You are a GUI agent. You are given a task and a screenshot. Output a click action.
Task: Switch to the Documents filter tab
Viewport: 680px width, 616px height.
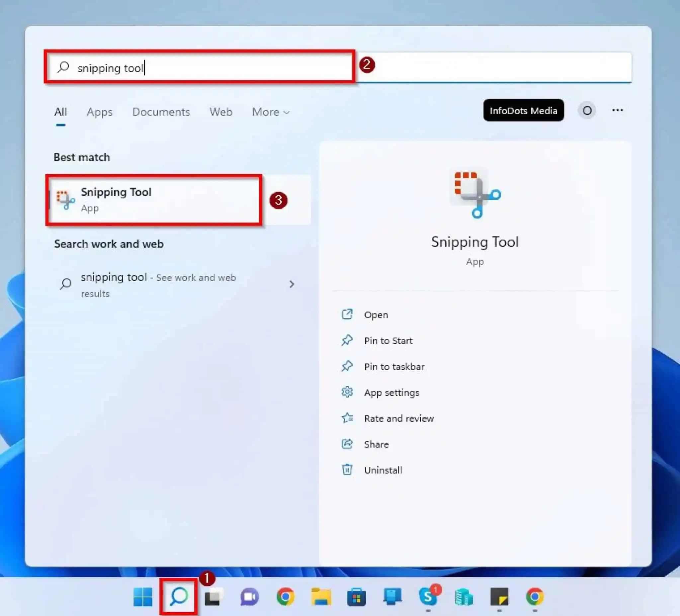pos(161,112)
